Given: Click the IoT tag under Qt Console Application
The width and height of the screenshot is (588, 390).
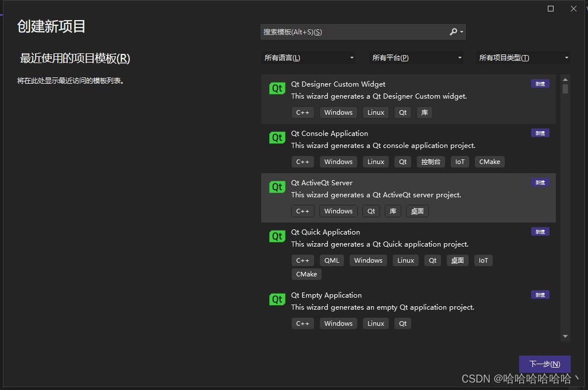Looking at the screenshot, I should click(x=460, y=162).
